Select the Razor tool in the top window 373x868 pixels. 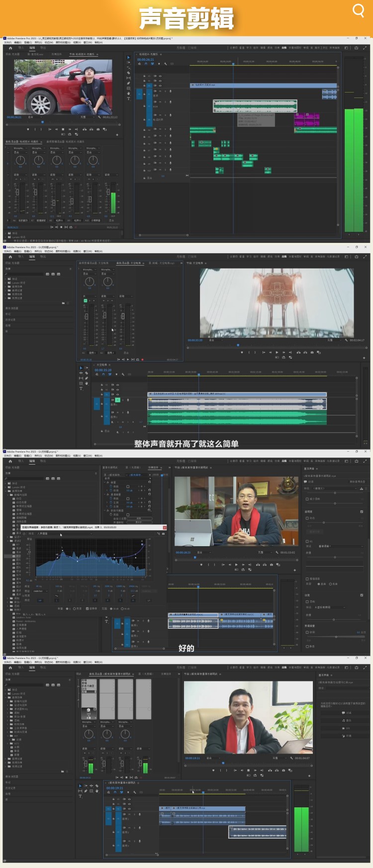click(x=128, y=73)
